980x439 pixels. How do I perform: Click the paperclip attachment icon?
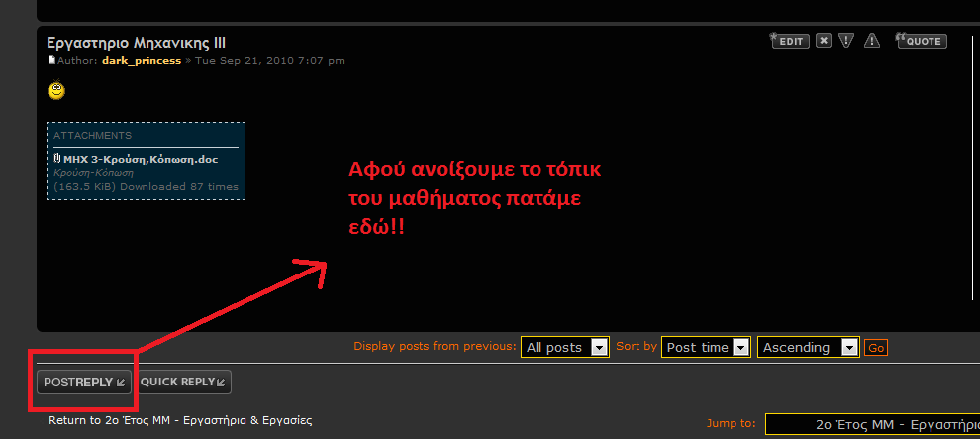57,159
